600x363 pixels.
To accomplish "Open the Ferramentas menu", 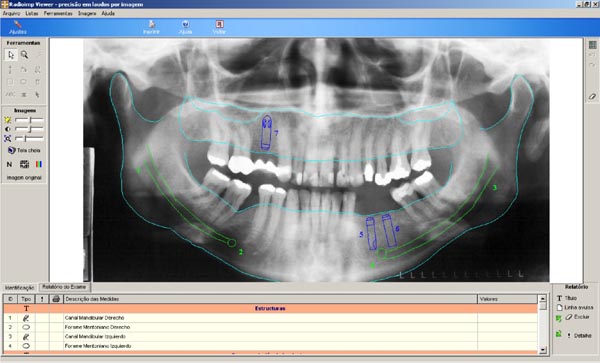I will point(58,13).
